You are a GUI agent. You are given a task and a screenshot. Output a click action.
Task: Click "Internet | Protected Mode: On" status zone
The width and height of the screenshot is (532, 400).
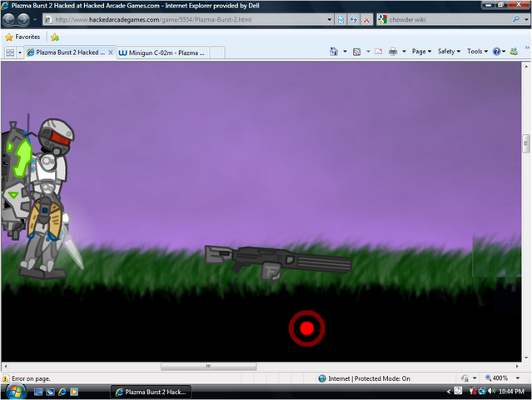coord(364,378)
